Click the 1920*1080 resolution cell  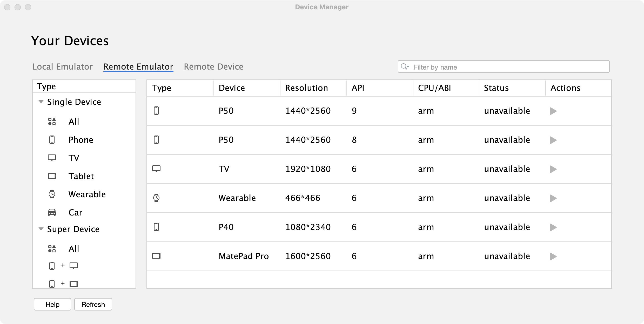pyautogui.click(x=308, y=169)
